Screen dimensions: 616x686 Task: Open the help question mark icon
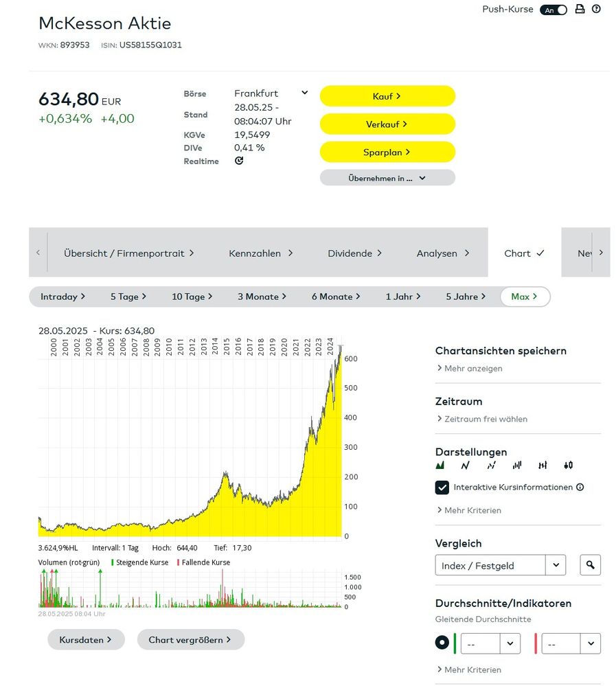click(596, 10)
